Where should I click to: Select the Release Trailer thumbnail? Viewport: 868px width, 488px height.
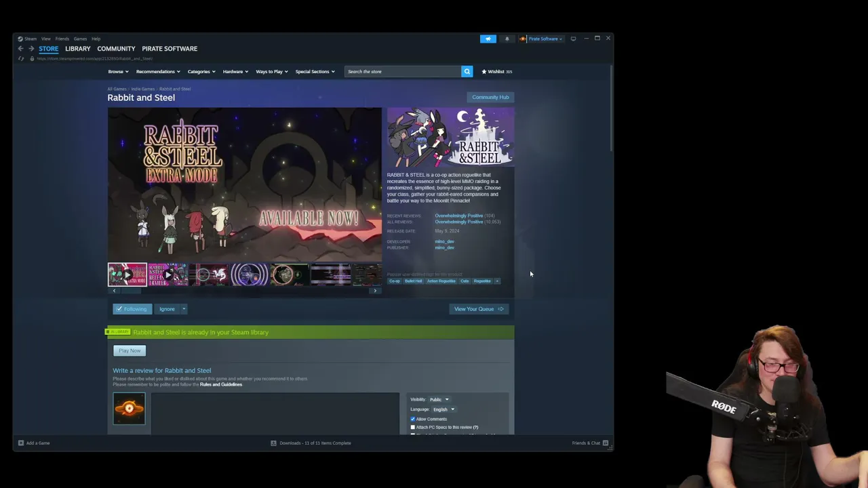pos(167,274)
